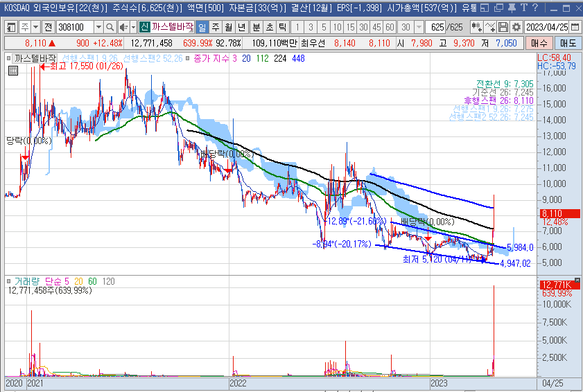Open the 주 market type dropdown arrow
Screen dimensions: 583x392
35,27
